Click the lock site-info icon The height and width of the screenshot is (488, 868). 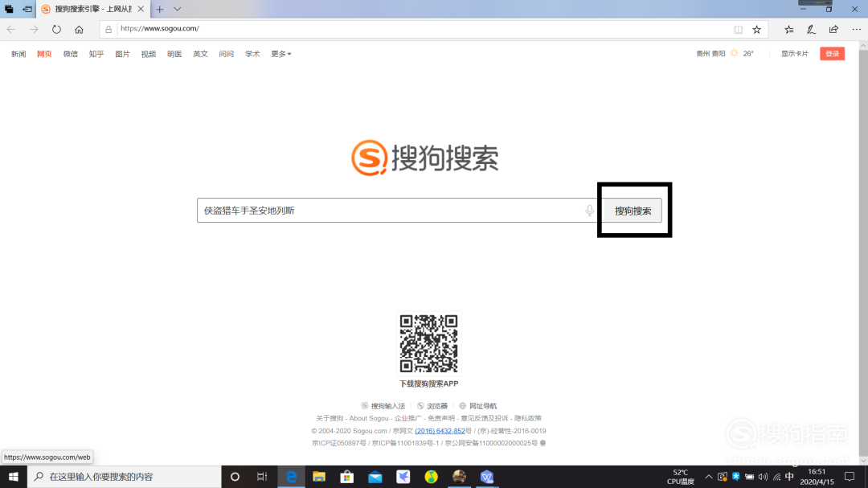point(108,30)
